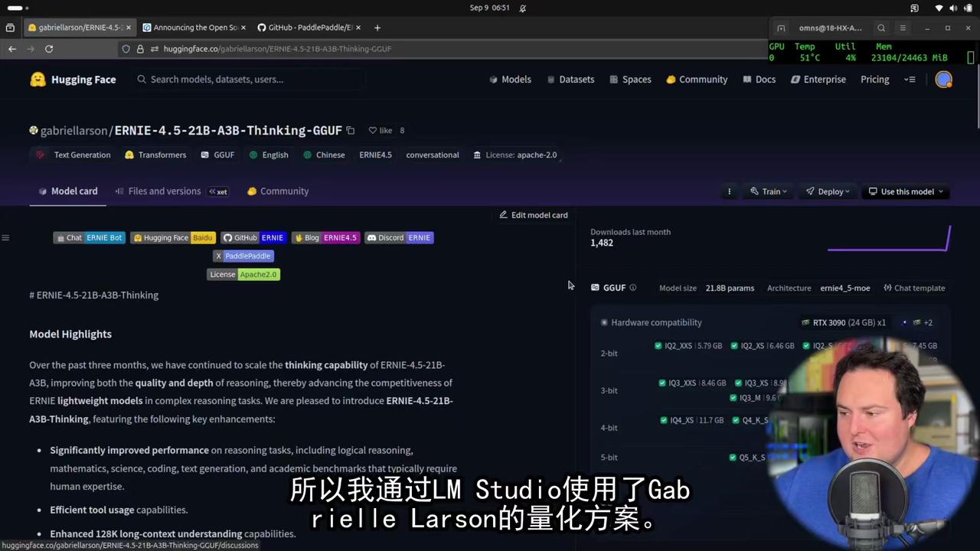
Task: Click the Text Generation tag
Action: click(73, 155)
